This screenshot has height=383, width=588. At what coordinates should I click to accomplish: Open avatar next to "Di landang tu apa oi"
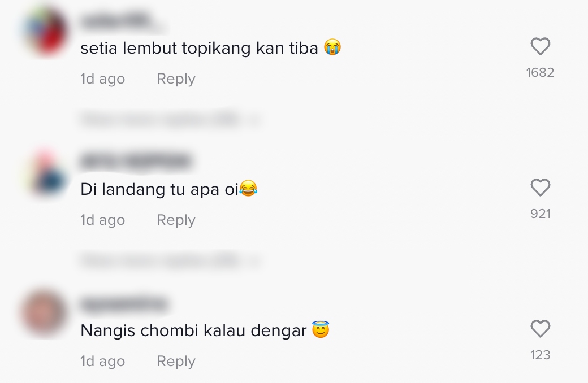pos(45,172)
